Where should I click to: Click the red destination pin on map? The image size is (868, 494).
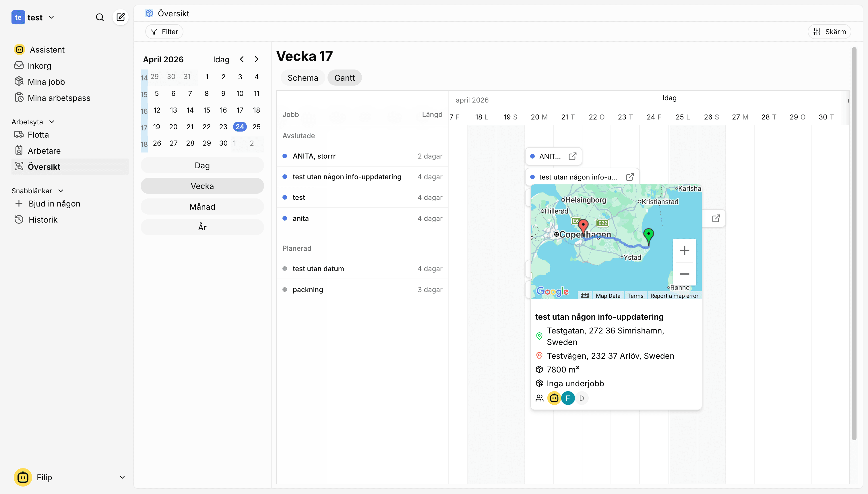coord(583,227)
